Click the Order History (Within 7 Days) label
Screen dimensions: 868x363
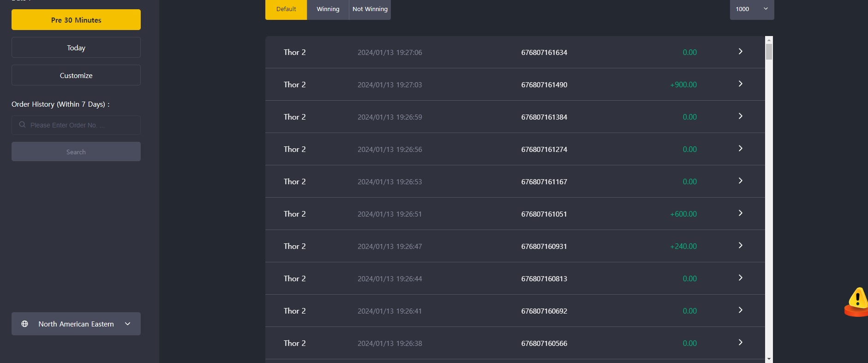click(x=60, y=104)
